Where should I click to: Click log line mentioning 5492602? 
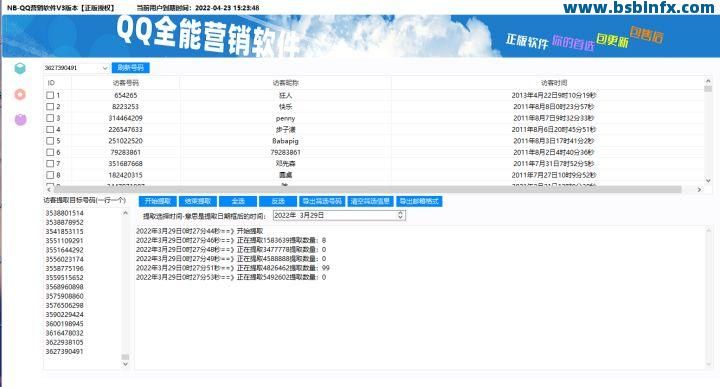[231, 277]
